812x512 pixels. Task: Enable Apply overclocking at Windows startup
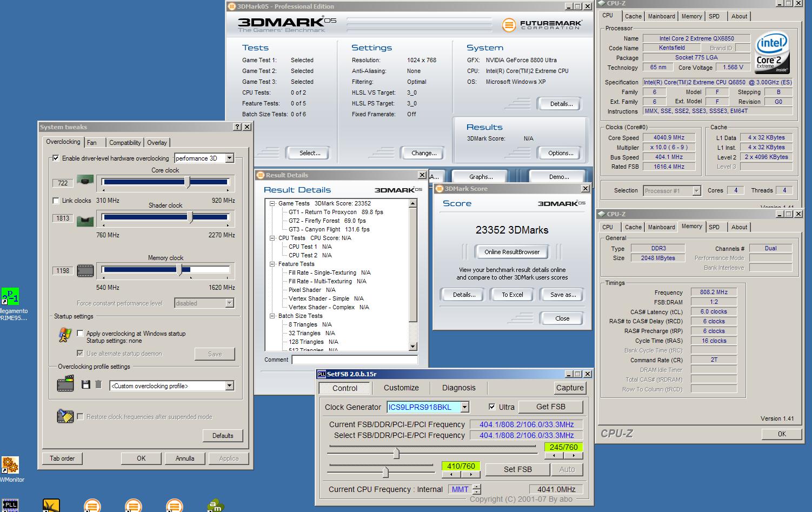pos(81,334)
